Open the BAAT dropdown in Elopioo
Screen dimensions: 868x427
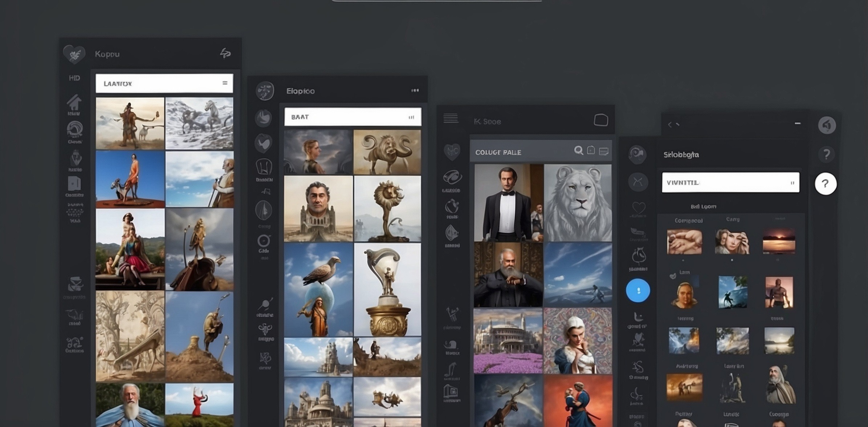tap(353, 117)
